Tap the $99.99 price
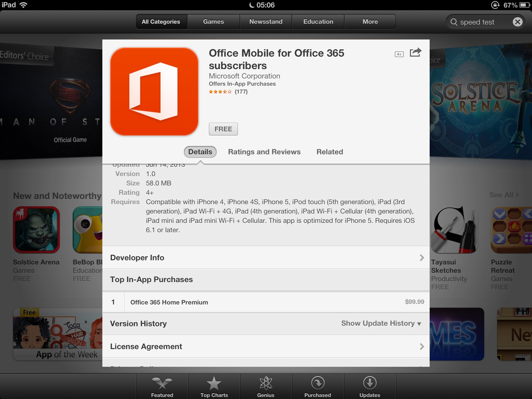 click(414, 302)
